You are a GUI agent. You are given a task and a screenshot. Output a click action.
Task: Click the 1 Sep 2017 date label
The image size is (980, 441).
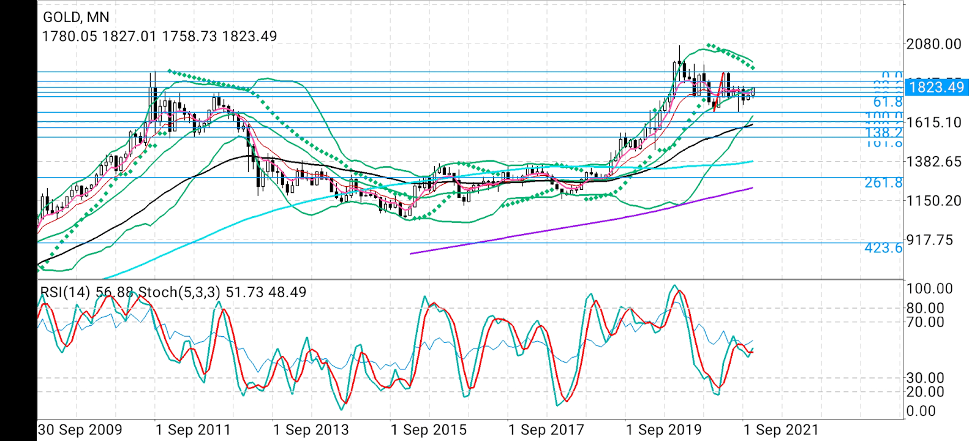[546, 430]
